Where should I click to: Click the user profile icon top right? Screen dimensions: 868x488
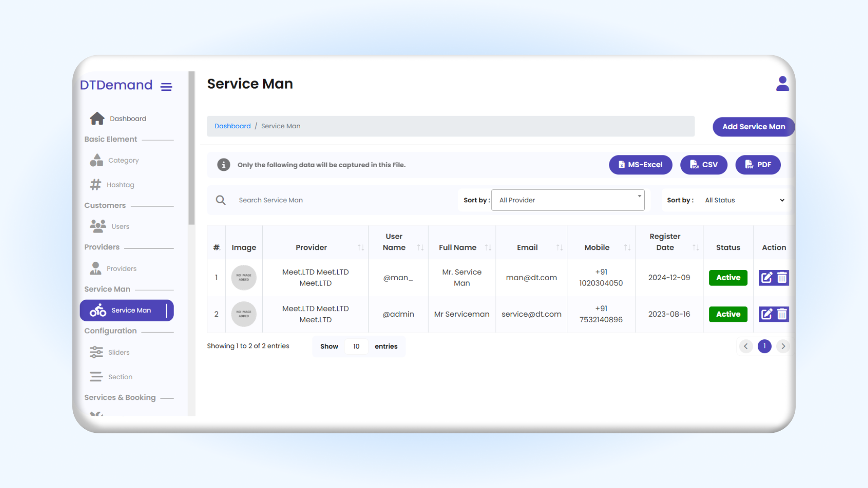(x=783, y=84)
